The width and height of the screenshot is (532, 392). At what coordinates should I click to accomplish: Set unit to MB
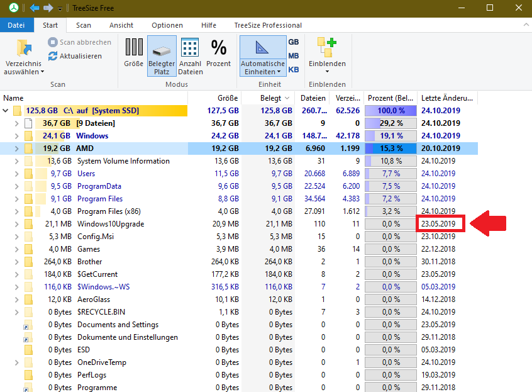294,56
